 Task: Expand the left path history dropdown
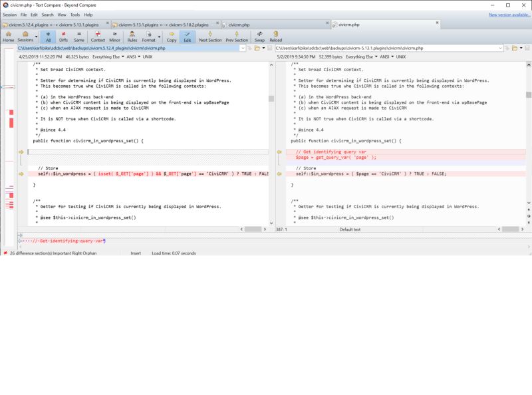[243, 48]
